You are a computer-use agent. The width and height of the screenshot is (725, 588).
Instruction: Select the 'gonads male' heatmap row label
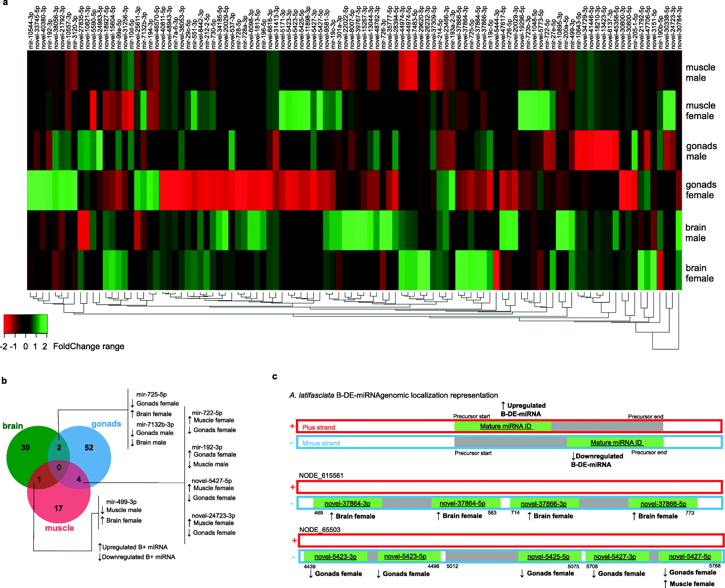tap(701, 151)
